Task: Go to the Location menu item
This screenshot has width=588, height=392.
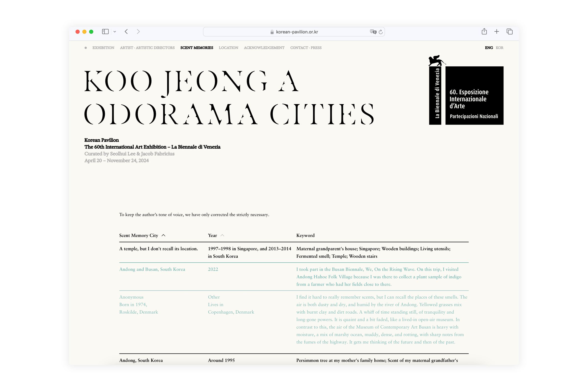Action: (229, 48)
